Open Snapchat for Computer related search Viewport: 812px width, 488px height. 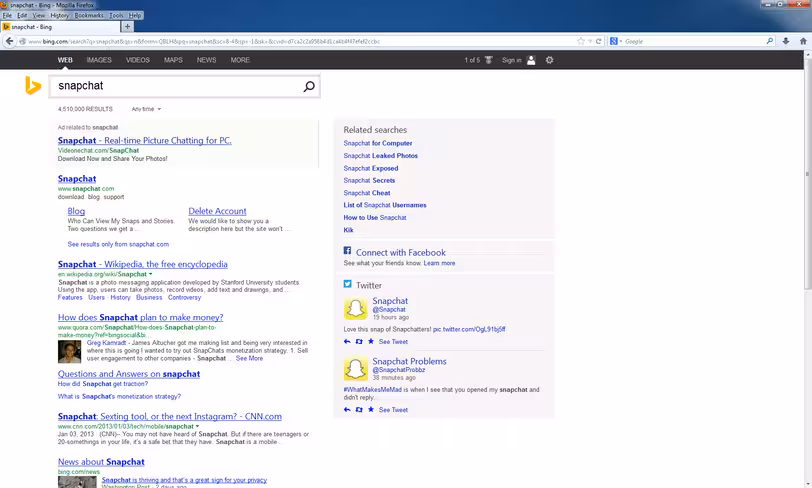pos(378,143)
